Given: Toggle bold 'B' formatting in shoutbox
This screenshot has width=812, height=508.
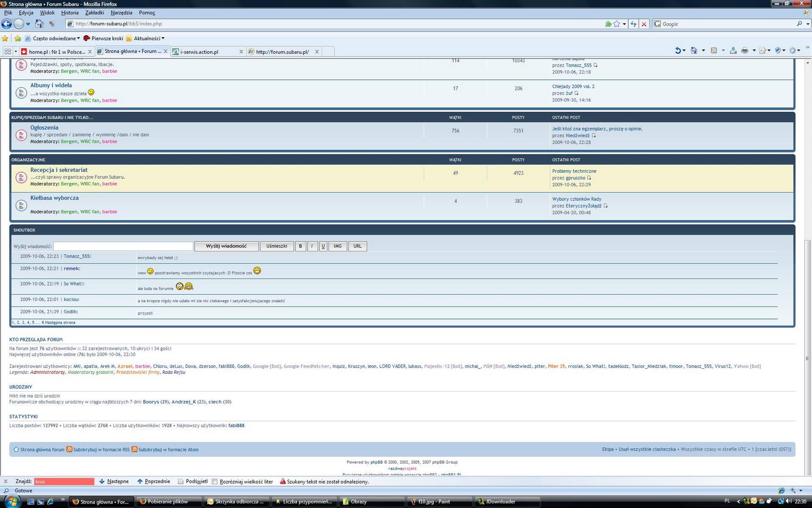Looking at the screenshot, I should point(300,246).
